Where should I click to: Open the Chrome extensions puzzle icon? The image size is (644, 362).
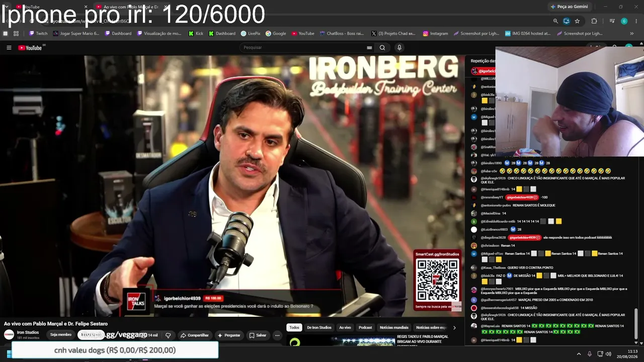click(594, 21)
